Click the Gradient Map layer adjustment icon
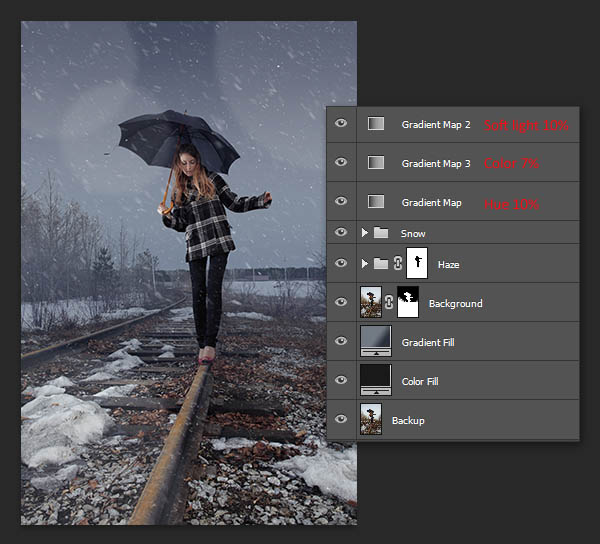This screenshot has height=544, width=600. tap(376, 202)
